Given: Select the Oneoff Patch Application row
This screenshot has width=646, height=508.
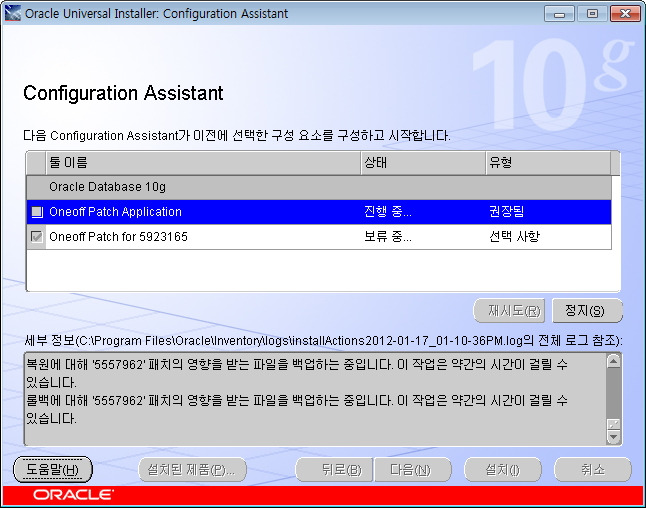Looking at the screenshot, I should coord(319,212).
